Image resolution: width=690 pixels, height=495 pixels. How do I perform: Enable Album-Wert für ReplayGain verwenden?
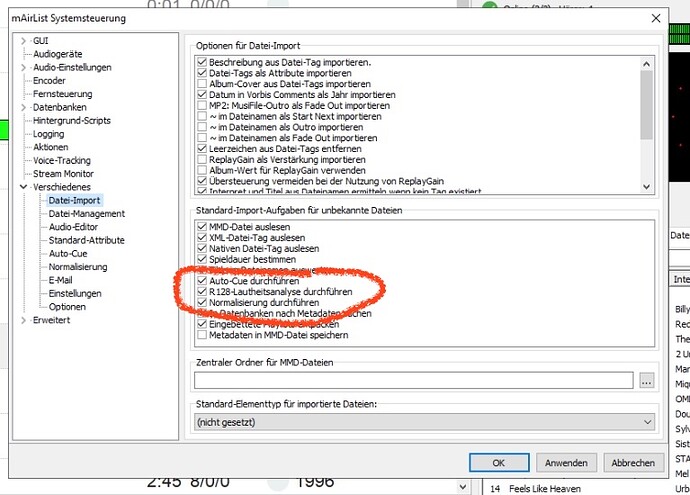tap(202, 170)
